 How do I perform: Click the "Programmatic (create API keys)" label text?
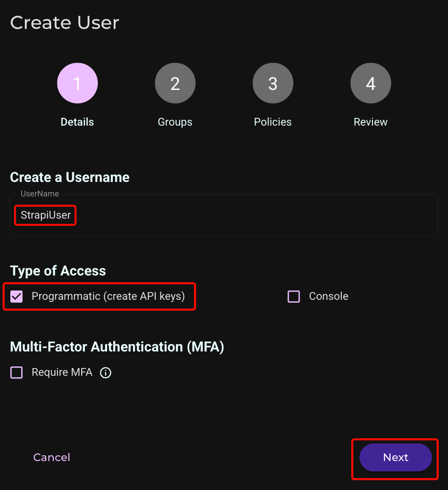(108, 296)
